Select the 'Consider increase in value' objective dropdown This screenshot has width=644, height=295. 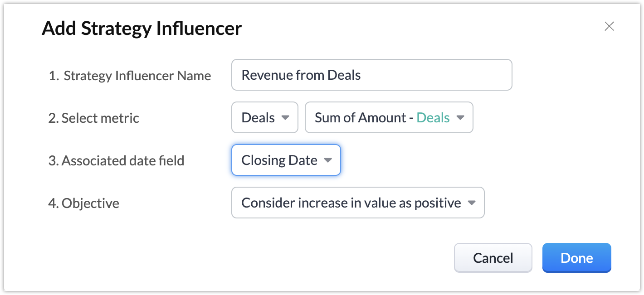point(357,203)
